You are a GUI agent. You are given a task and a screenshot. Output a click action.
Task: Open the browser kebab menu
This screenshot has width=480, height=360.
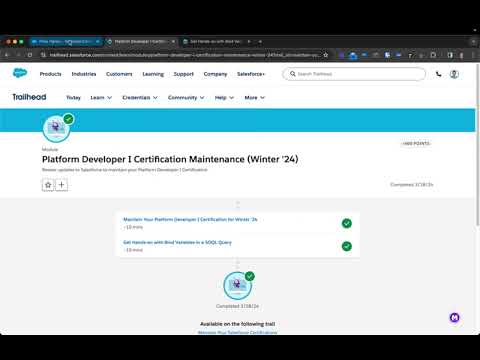point(473,55)
